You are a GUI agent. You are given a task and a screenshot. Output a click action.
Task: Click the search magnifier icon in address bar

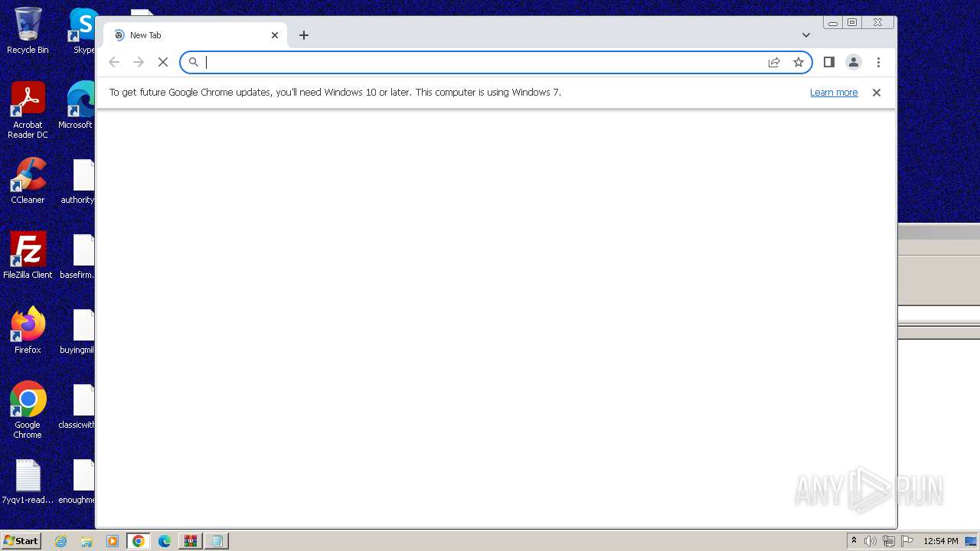(194, 62)
